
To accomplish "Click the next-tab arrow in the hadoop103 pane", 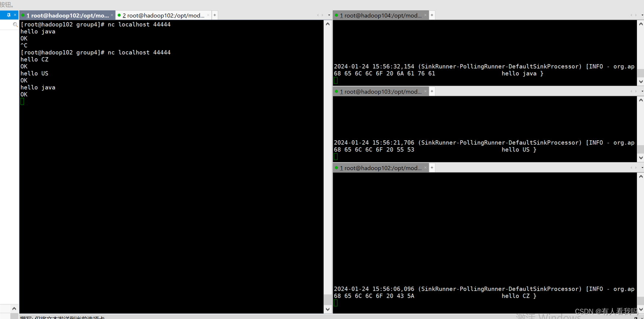I will (636, 91).
